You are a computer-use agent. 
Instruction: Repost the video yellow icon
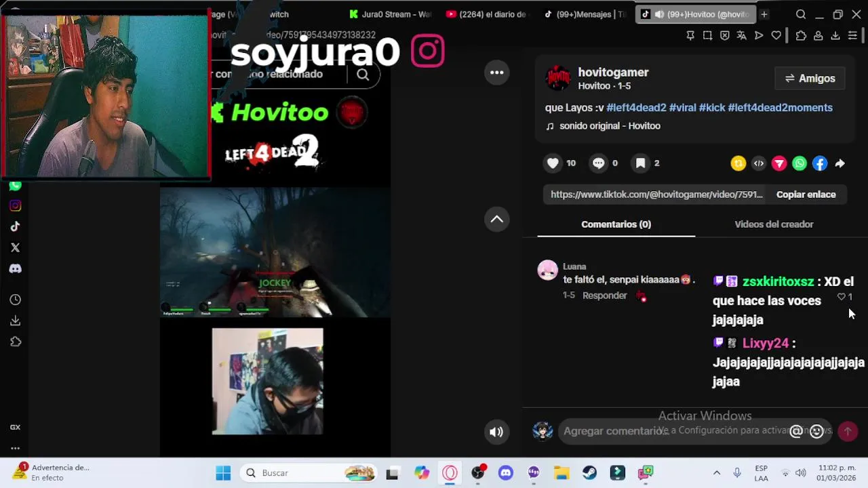point(738,163)
